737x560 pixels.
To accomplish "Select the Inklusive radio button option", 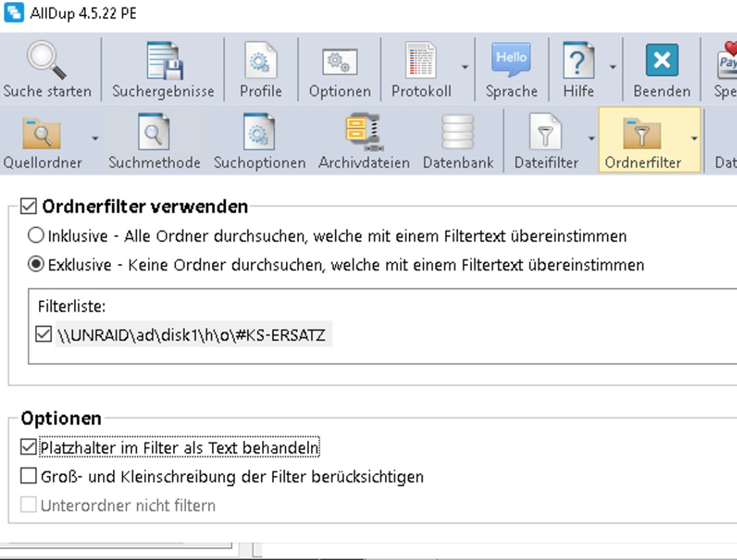I will [36, 236].
